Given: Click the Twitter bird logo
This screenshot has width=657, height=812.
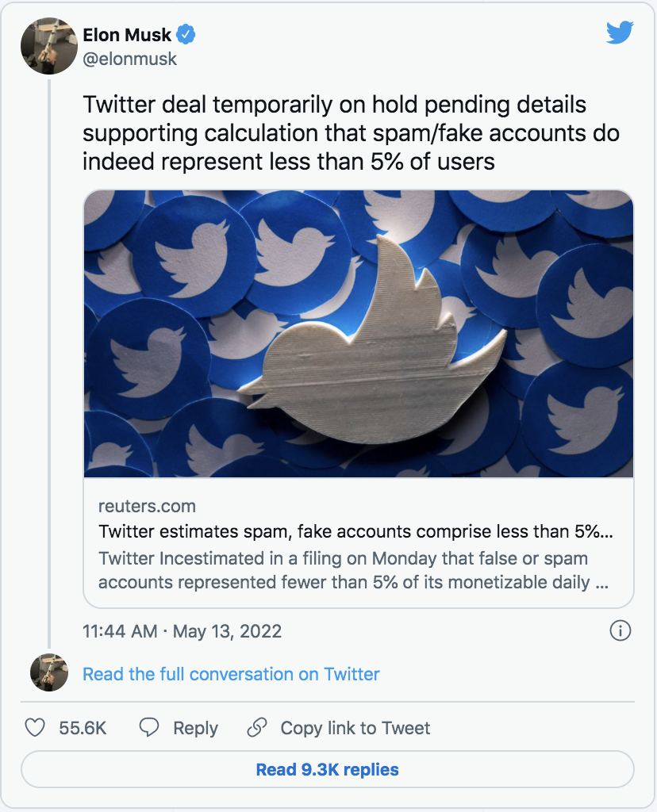Looking at the screenshot, I should coord(620,33).
